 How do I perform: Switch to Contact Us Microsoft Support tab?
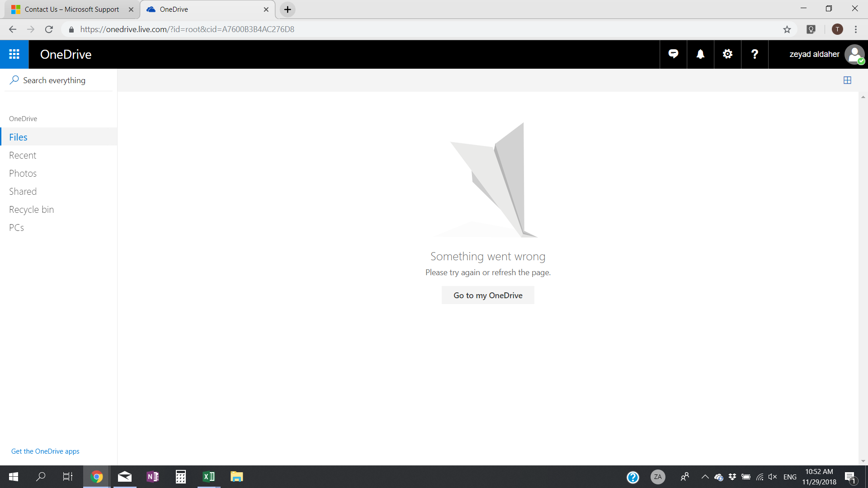click(71, 9)
